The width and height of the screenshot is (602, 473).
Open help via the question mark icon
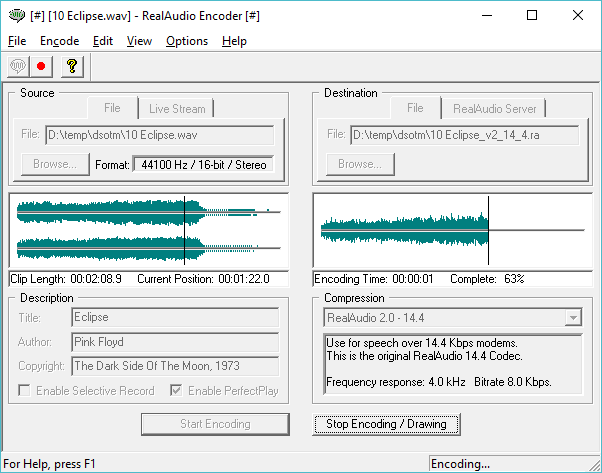click(71, 66)
